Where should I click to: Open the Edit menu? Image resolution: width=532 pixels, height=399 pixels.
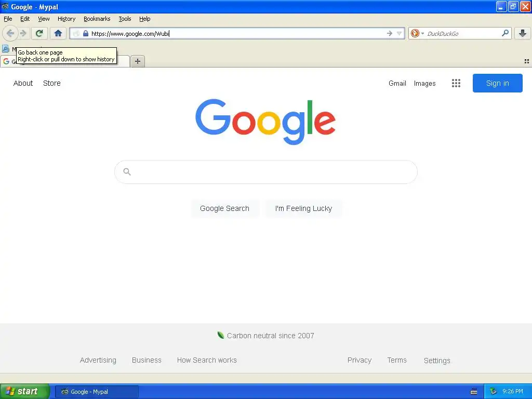coord(25,19)
